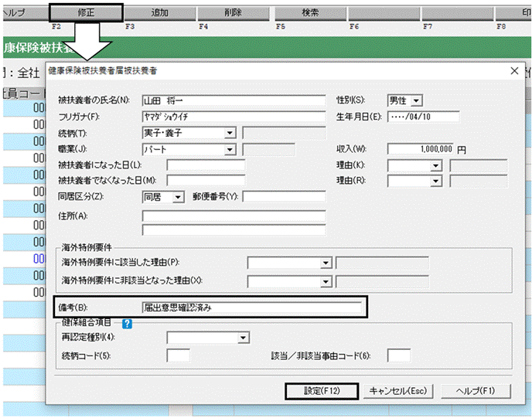
Task: Open the 再認定種別 dropdown
Action: click(243, 338)
